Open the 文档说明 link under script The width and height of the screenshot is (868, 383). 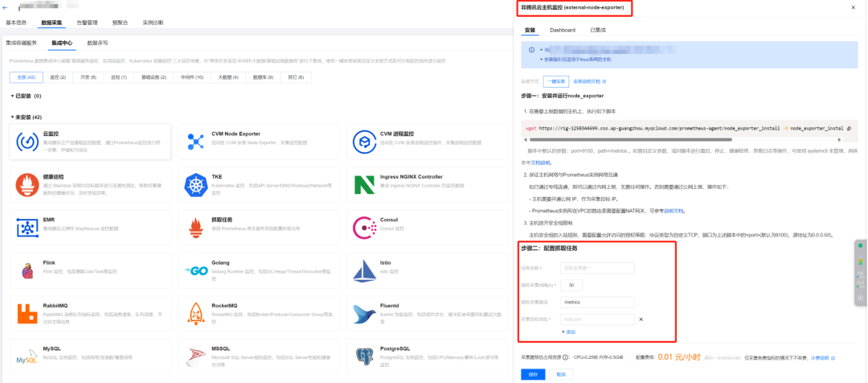pyautogui.click(x=541, y=163)
